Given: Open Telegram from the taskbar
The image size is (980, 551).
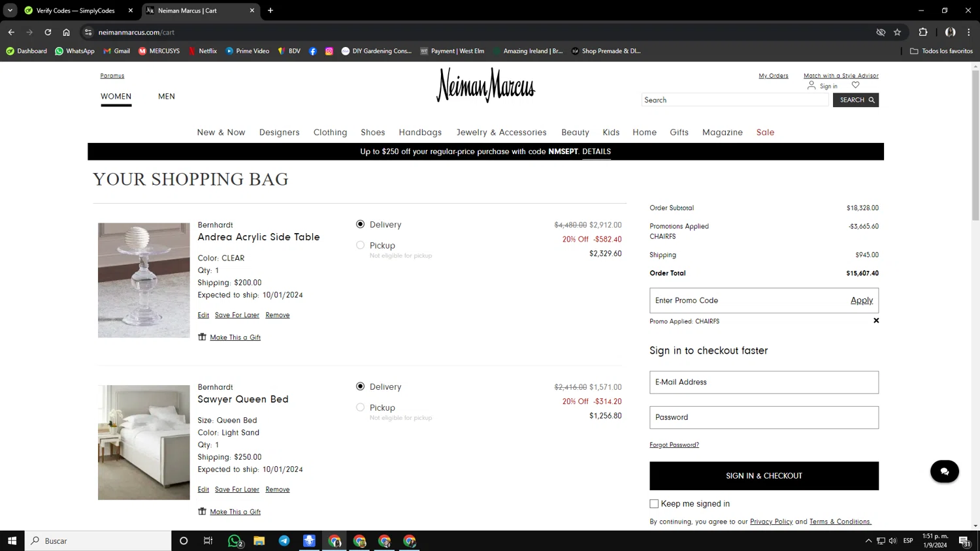Looking at the screenshot, I should point(284,541).
